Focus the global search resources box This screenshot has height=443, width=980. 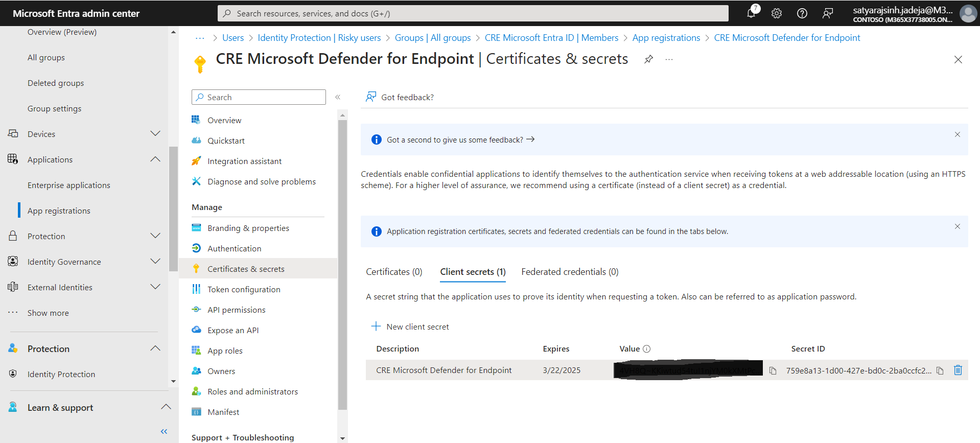click(473, 13)
